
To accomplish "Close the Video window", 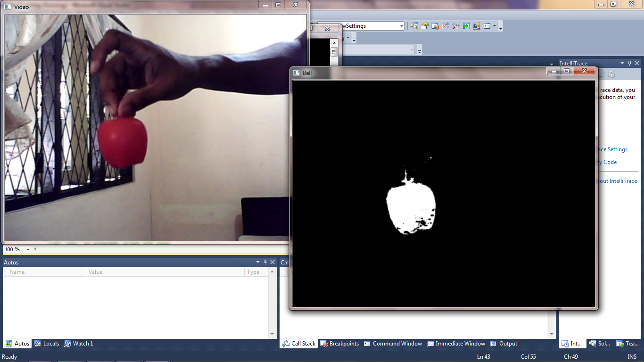I will pyautogui.click(x=296, y=5).
